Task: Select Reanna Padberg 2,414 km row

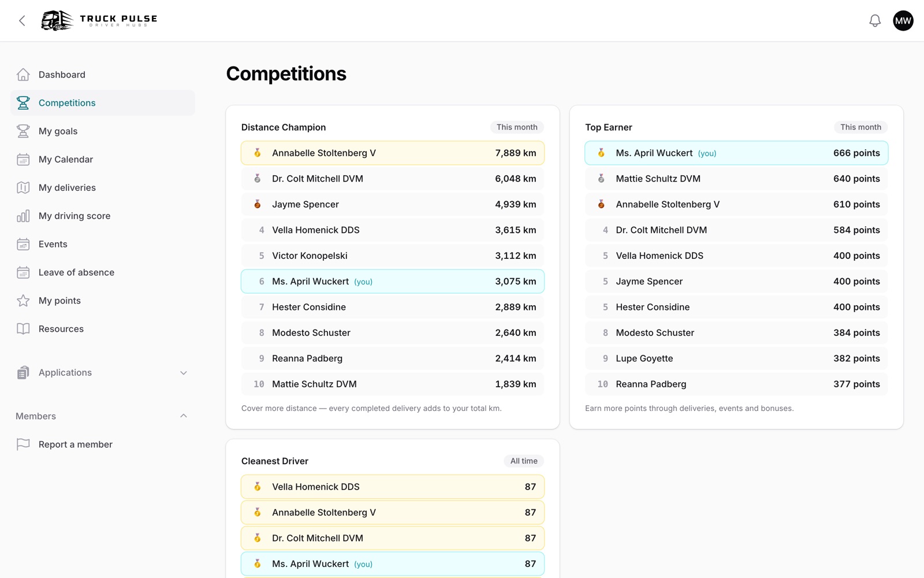Action: point(393,358)
